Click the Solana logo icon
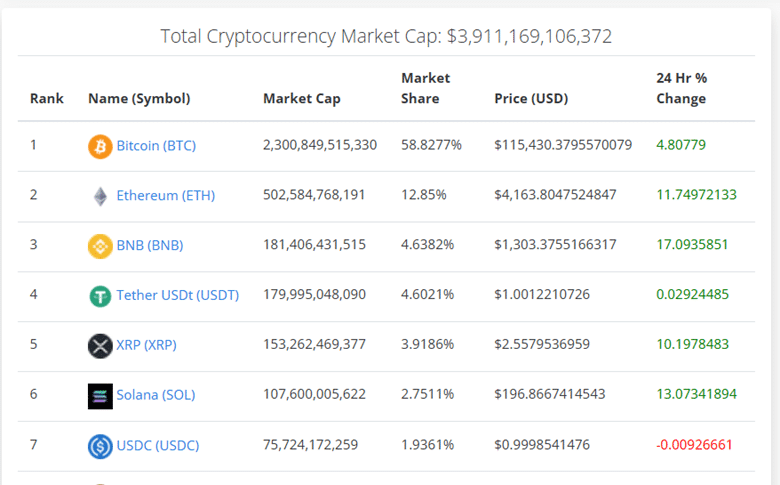 tap(100, 396)
